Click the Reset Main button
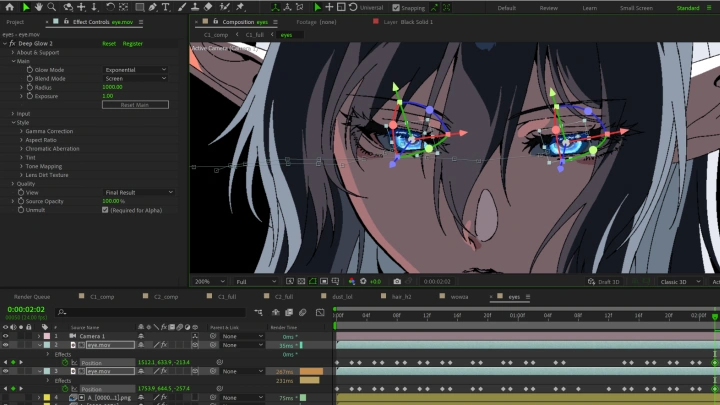This screenshot has width=720, height=405. tap(135, 105)
